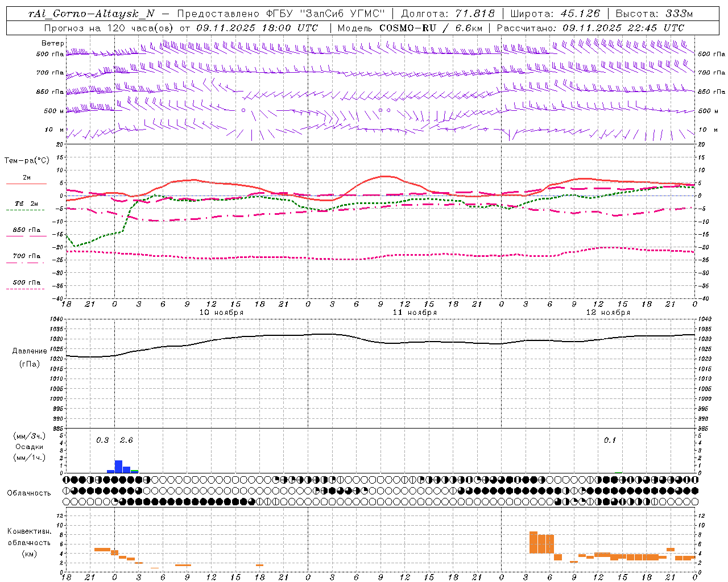
Task: Click left 700 гПа label in wind panel
Action: (x=50, y=73)
